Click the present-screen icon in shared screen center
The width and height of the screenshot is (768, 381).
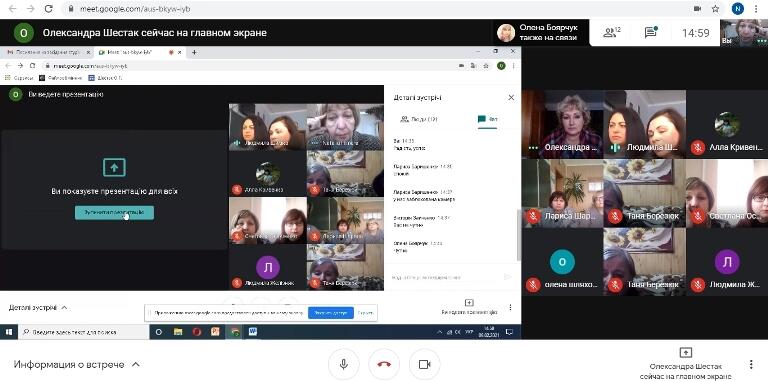point(114,167)
